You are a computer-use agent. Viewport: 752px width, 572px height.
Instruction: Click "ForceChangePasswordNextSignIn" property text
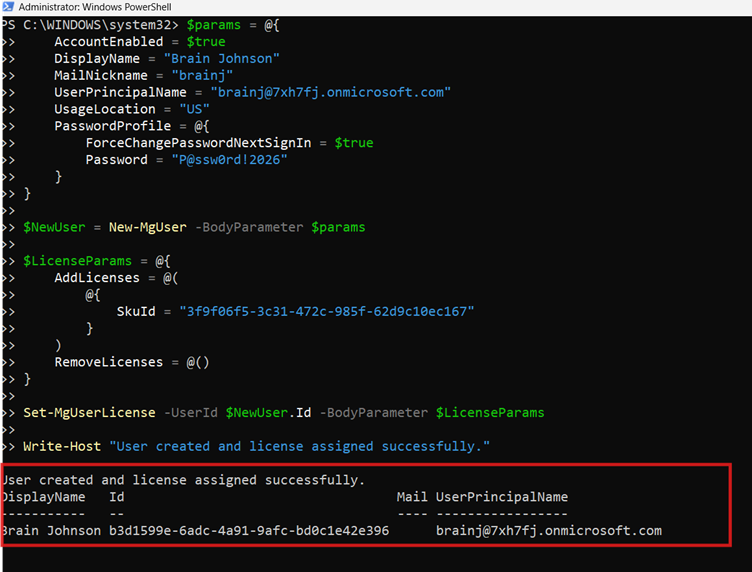[x=198, y=143]
